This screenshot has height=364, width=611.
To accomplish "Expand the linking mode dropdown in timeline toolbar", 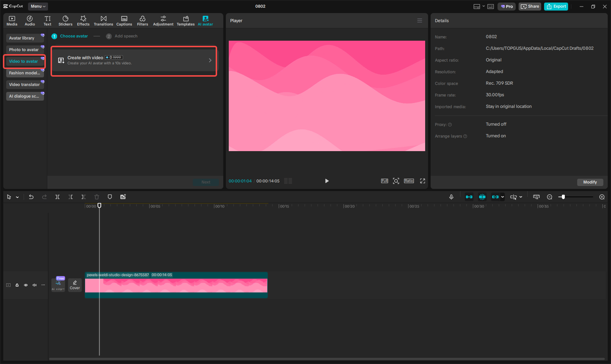I will [503, 197].
